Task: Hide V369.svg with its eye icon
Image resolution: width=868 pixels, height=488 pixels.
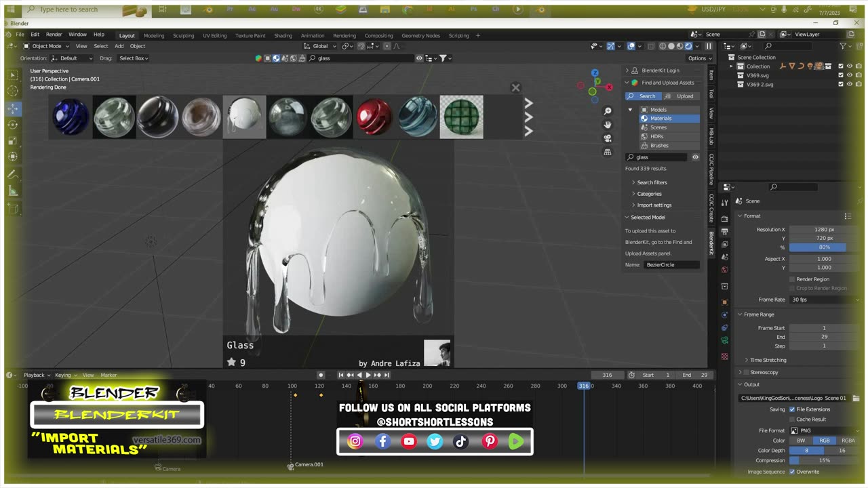Action: pyautogui.click(x=849, y=75)
